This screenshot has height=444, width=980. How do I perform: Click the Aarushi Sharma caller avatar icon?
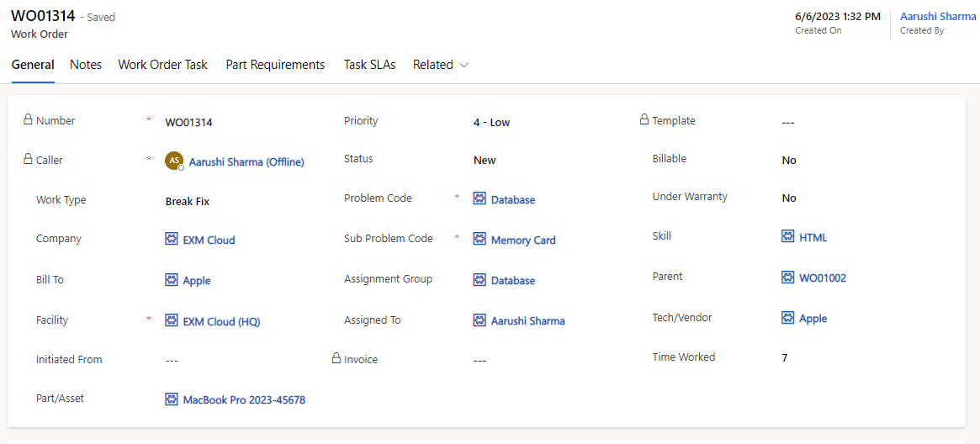coord(173,161)
